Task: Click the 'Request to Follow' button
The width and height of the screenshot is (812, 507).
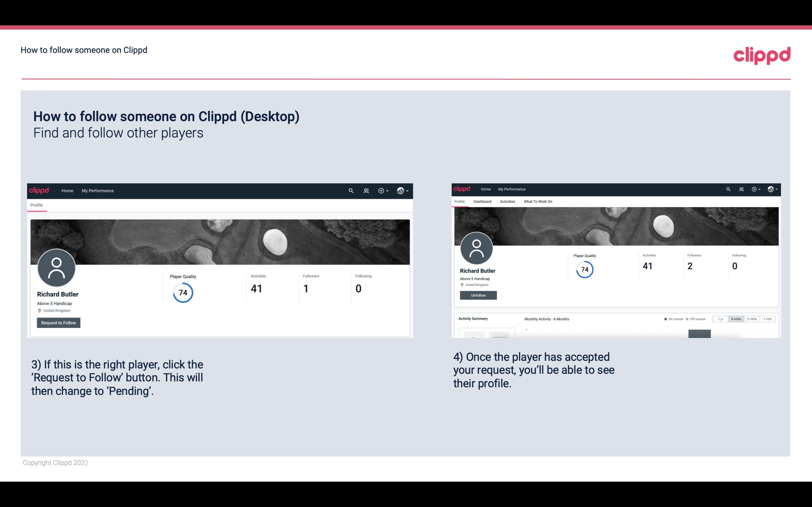Action: [58, 323]
